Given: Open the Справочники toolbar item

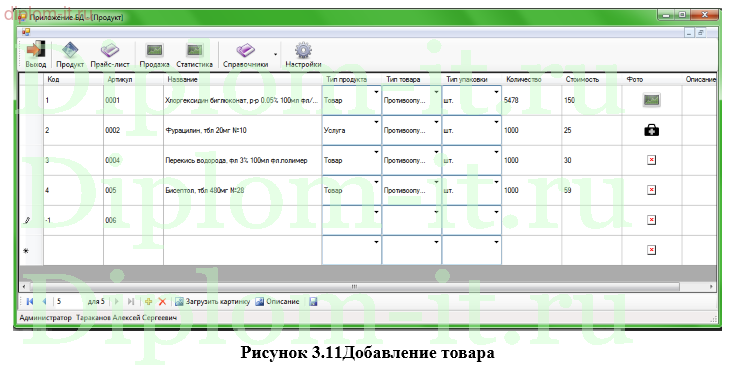Looking at the screenshot, I should (x=245, y=55).
